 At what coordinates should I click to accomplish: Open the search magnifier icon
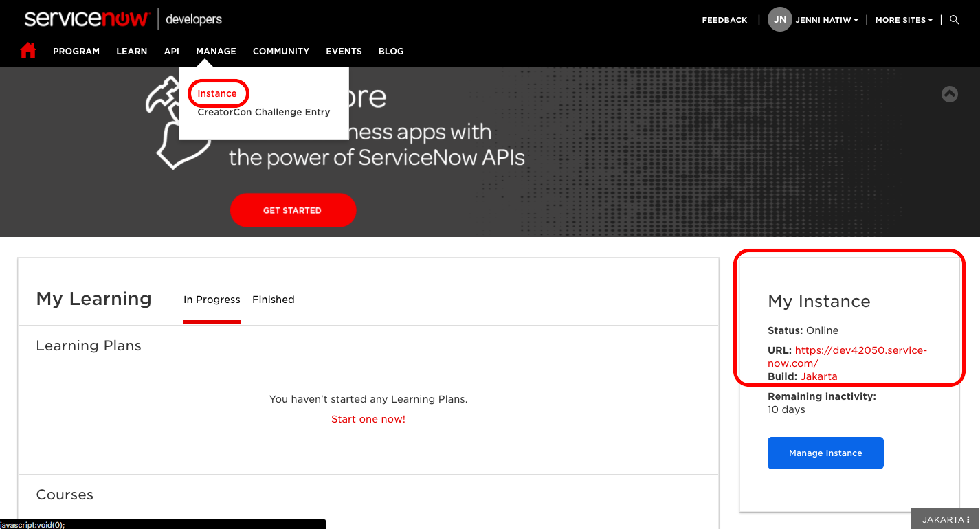(x=955, y=20)
